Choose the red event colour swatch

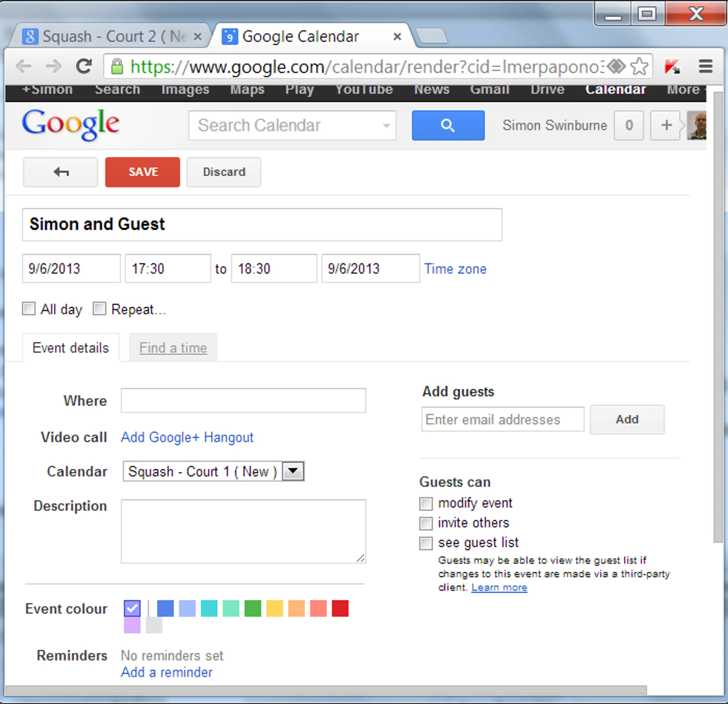pyautogui.click(x=340, y=608)
